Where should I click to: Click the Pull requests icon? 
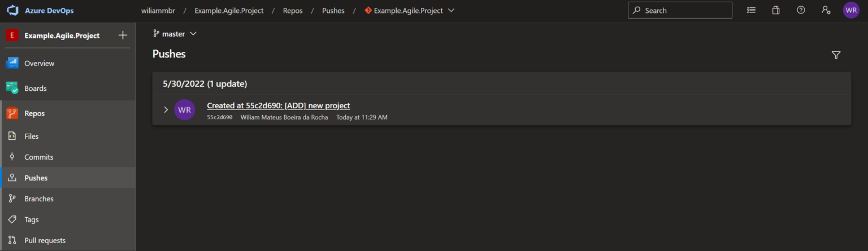click(12, 240)
